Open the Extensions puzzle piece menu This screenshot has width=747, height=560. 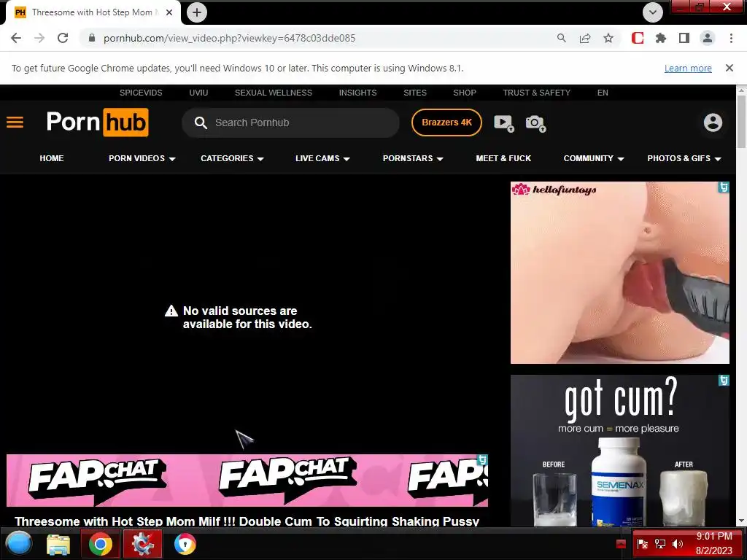pyautogui.click(x=661, y=38)
